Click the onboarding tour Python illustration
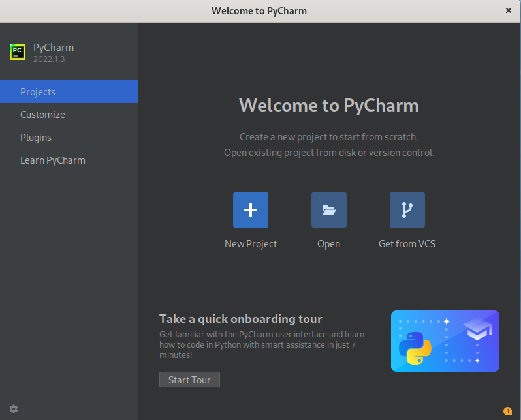This screenshot has height=420, width=521. 445,341
